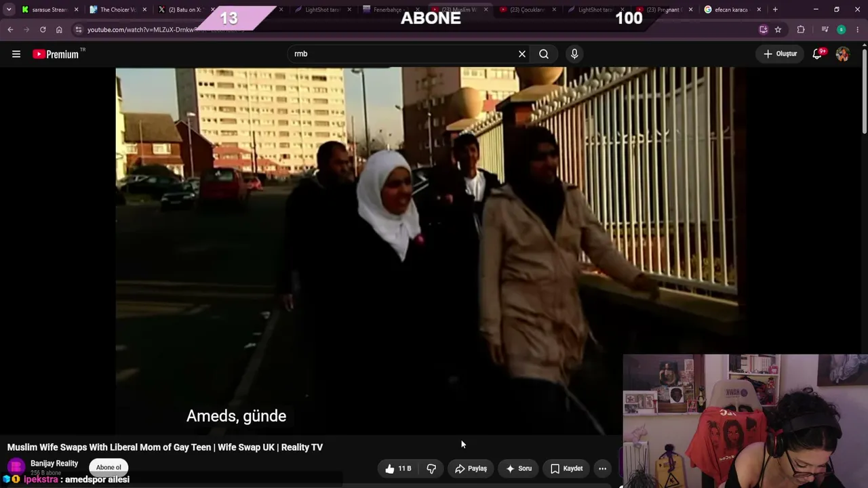
Task: Click the browser forward arrow
Action: [26, 30]
